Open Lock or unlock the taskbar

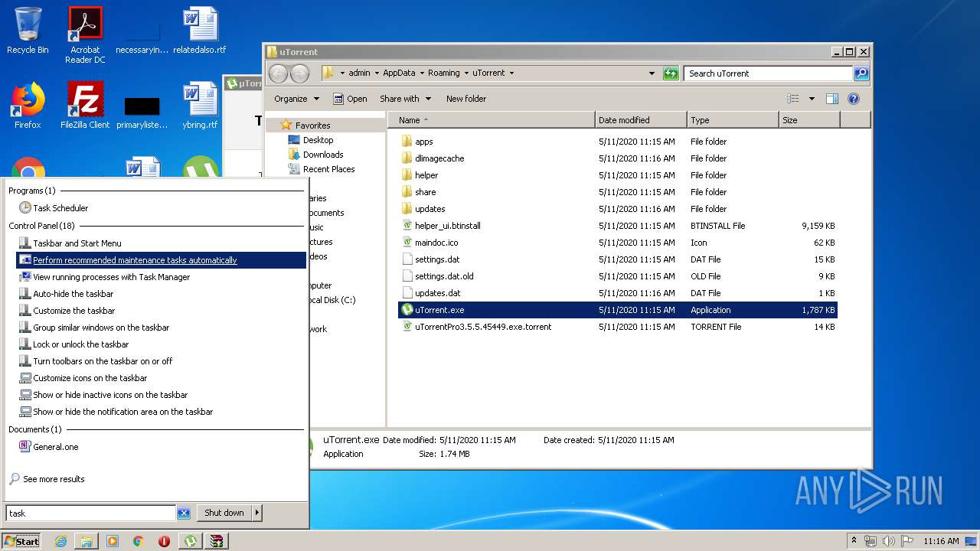coord(74,344)
